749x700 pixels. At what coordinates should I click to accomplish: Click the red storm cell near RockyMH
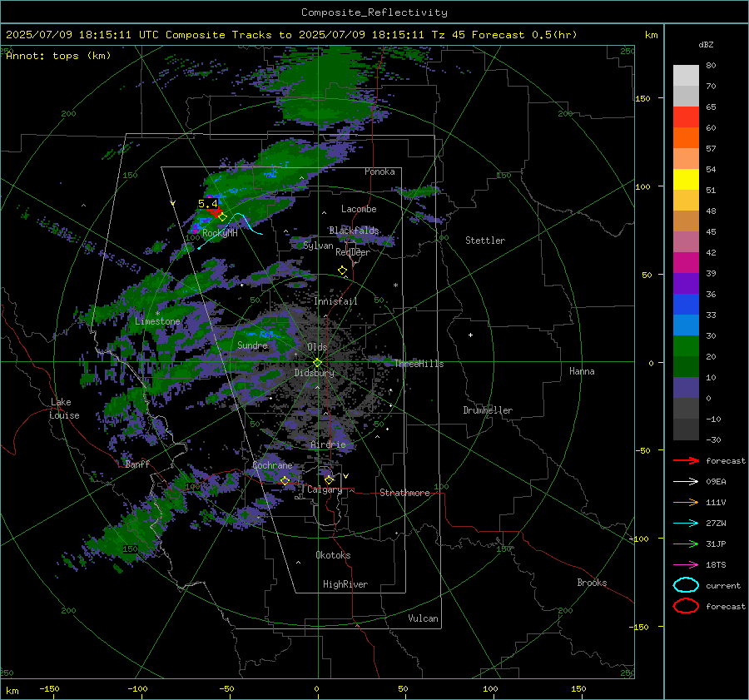point(215,211)
